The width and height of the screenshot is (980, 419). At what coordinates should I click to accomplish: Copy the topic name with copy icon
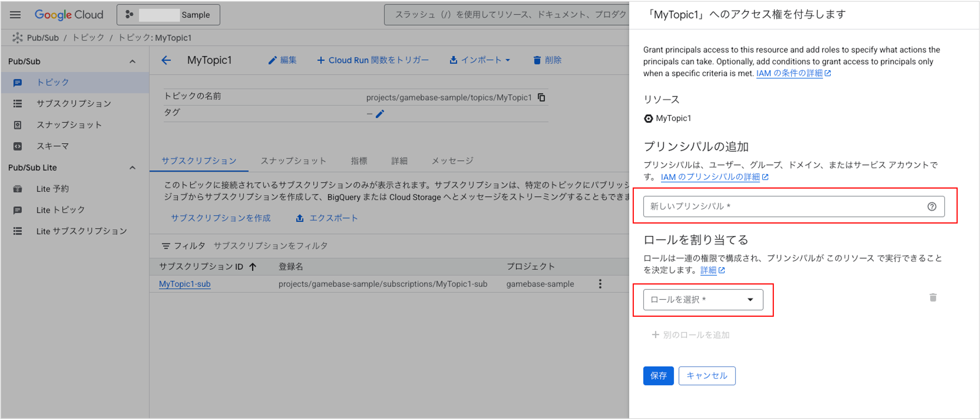pyautogui.click(x=541, y=97)
